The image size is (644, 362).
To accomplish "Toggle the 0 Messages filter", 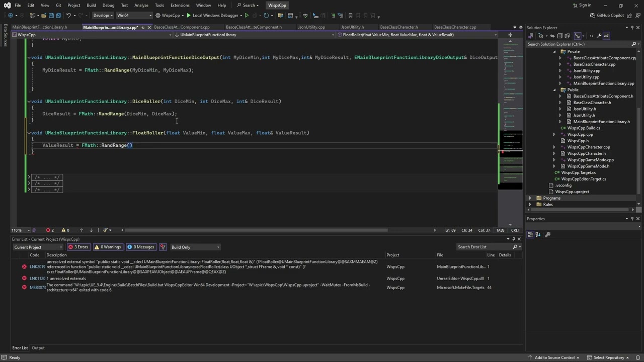I will 141,247.
